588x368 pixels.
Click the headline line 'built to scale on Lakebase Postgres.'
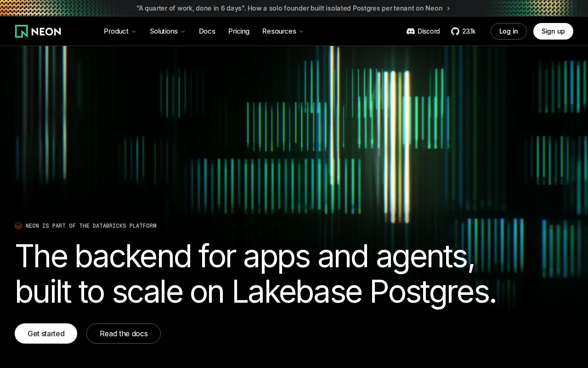[256, 292]
